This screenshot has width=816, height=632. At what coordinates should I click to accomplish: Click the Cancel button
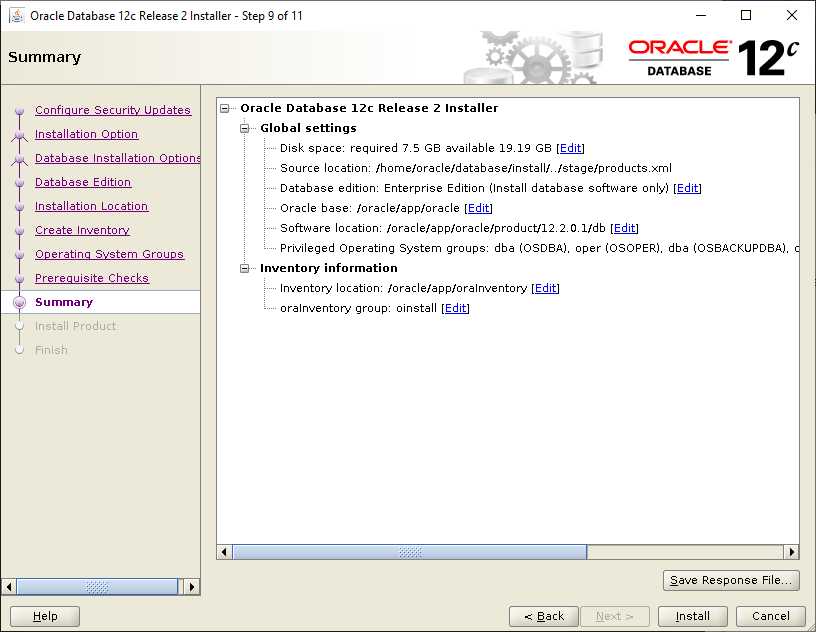click(770, 616)
